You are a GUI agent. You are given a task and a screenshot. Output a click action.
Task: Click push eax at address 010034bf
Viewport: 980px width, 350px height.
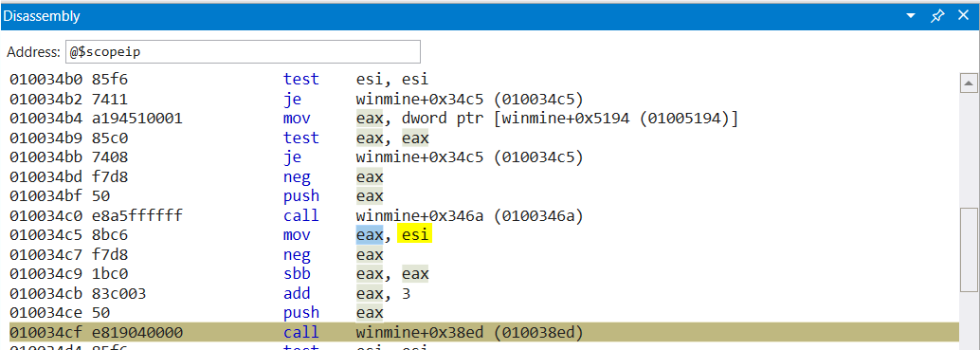coord(197,196)
